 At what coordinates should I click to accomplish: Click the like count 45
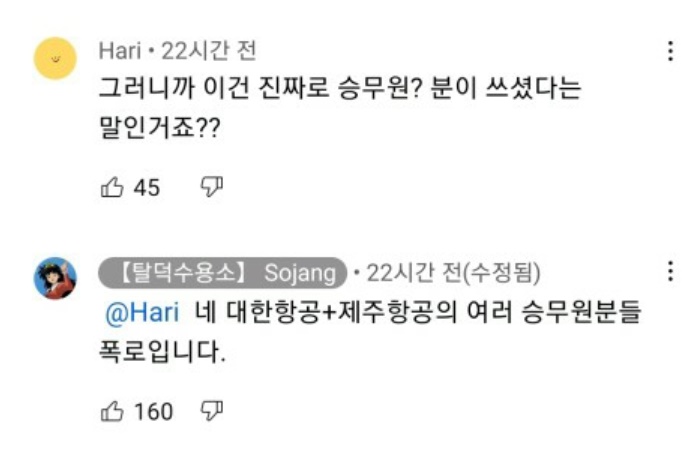[x=147, y=187]
